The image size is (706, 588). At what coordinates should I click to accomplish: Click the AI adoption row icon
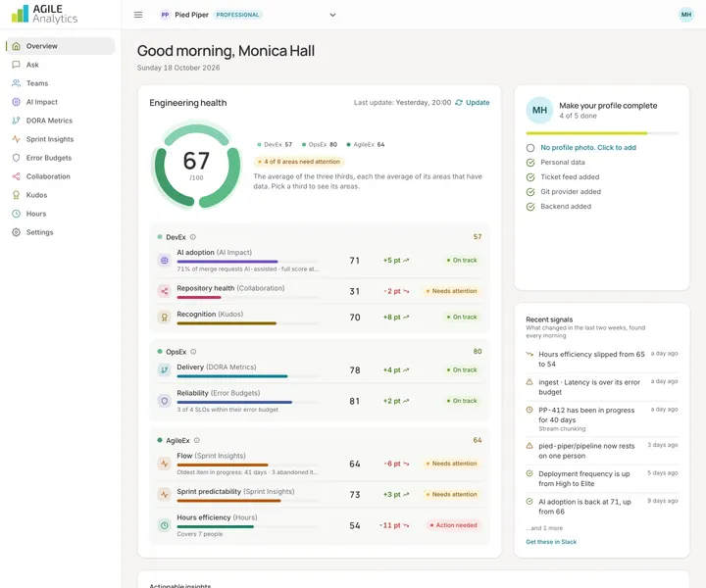165,260
